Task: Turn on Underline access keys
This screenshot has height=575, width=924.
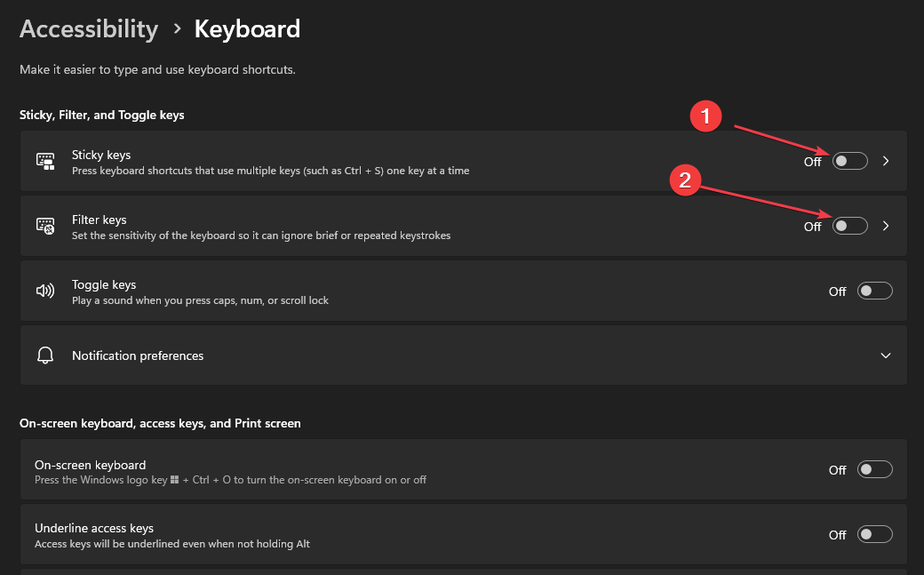Action: click(x=874, y=534)
